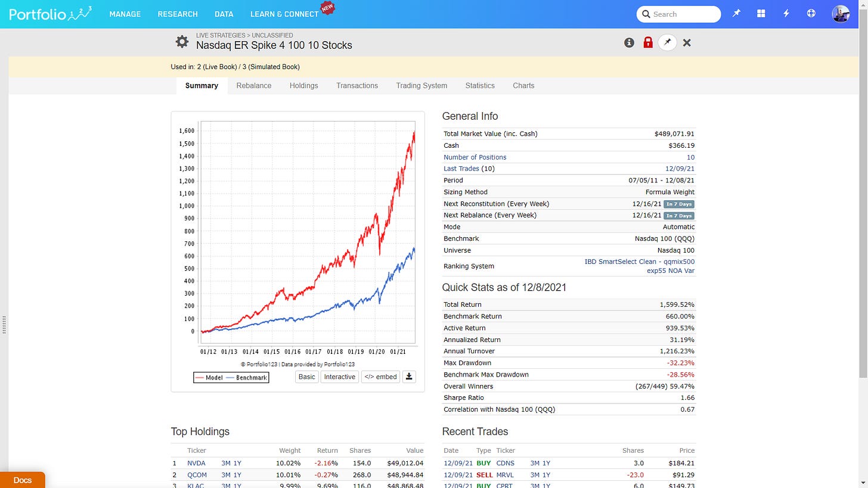This screenshot has width=868, height=488.
Task: Click the chart legend Model/Benchmark box
Action: [231, 377]
